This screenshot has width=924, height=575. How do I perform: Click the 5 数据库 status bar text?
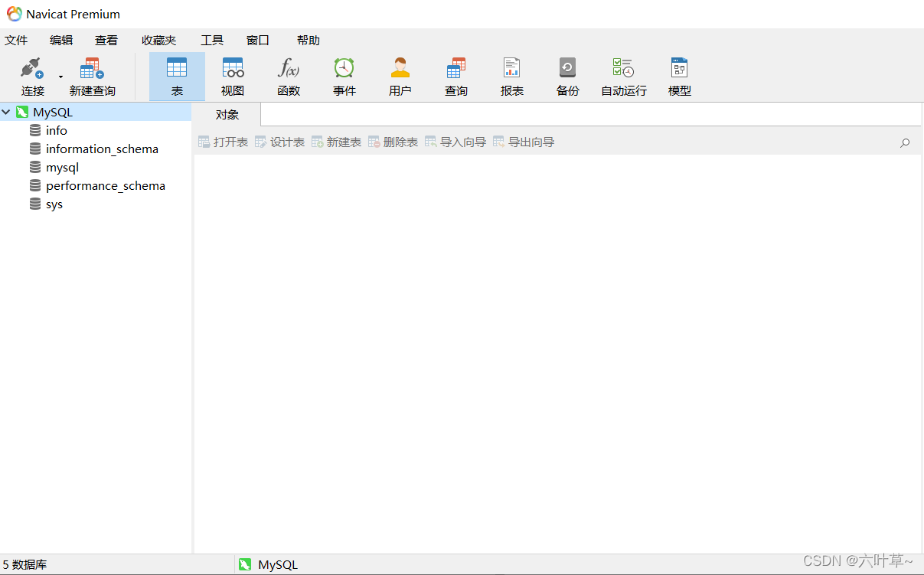pos(24,565)
